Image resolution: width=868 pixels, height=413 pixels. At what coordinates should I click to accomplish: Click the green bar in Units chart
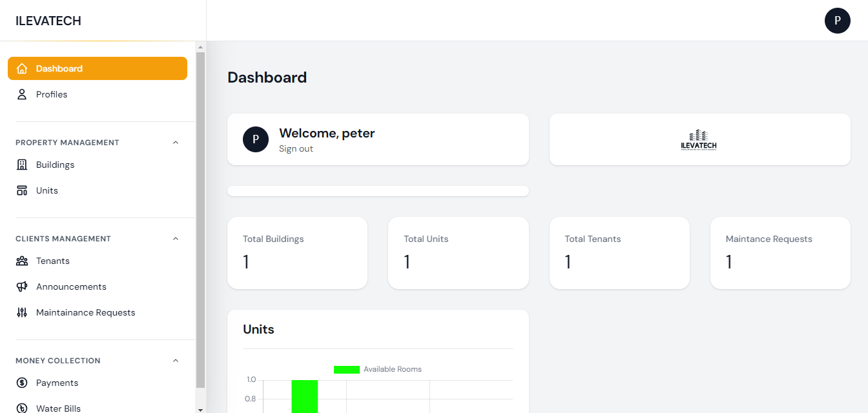point(304,396)
